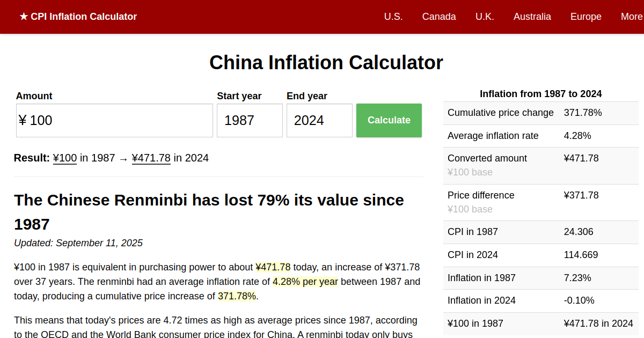
Task: Click the highlighted 371.78% text
Action: click(x=237, y=296)
